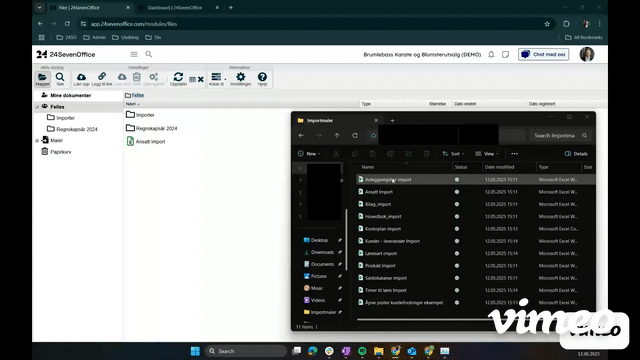Screen dimensions: 640x360
Task: Select the Søk magnifier tool in toolbar
Action: click(60, 78)
